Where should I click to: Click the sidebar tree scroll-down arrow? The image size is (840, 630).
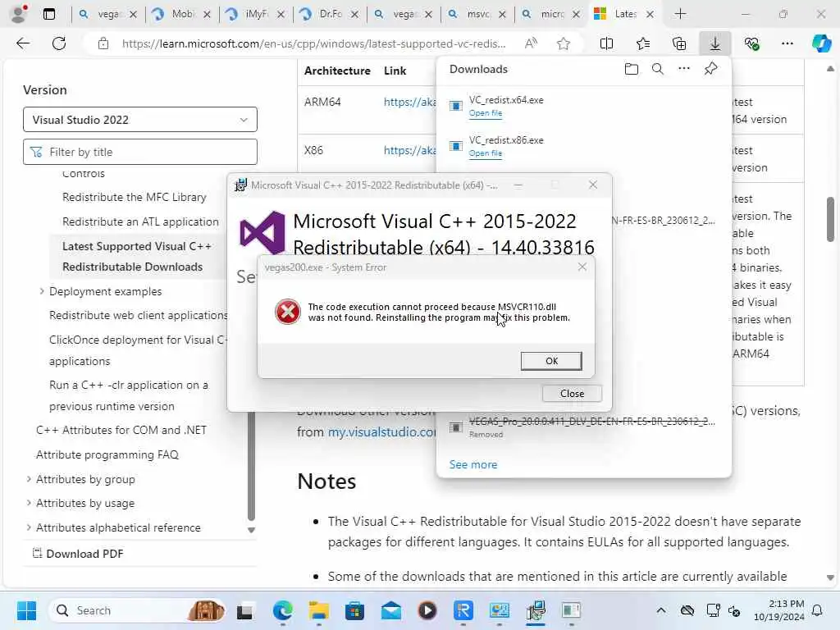tap(251, 531)
